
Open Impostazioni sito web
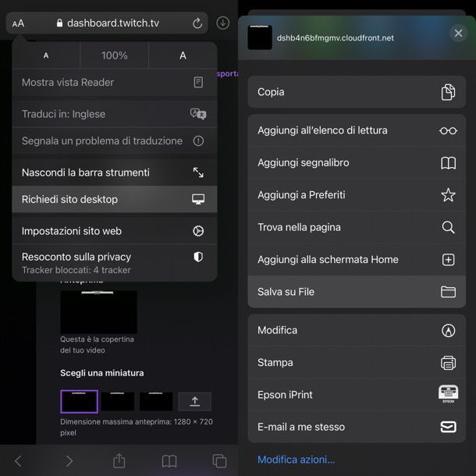click(x=115, y=231)
